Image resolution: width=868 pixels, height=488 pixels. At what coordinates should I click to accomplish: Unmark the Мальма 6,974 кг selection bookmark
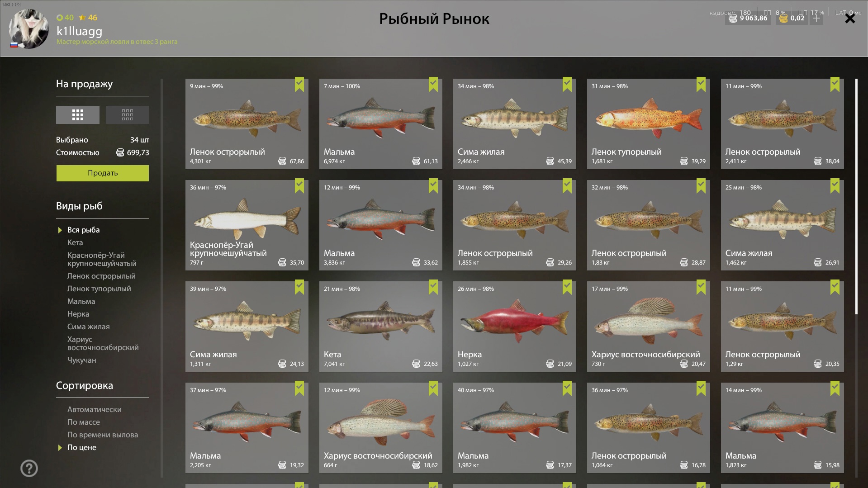coord(433,84)
